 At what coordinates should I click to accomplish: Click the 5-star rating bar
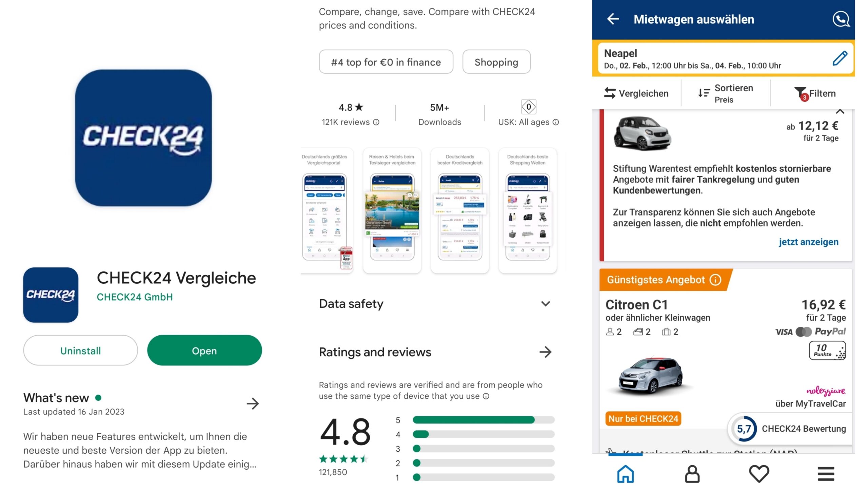coord(484,420)
